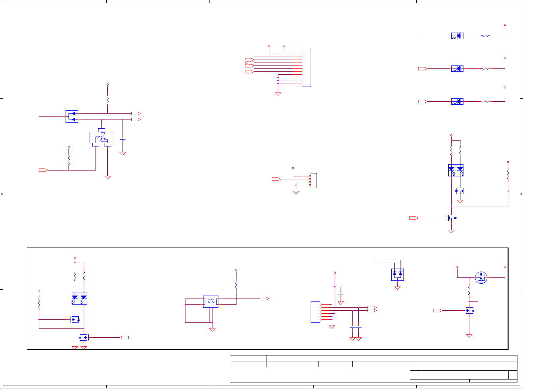Screen dimensions: 555x392
Task: Click the input port driving the MOSFET below the circled one
Action: 438,310
